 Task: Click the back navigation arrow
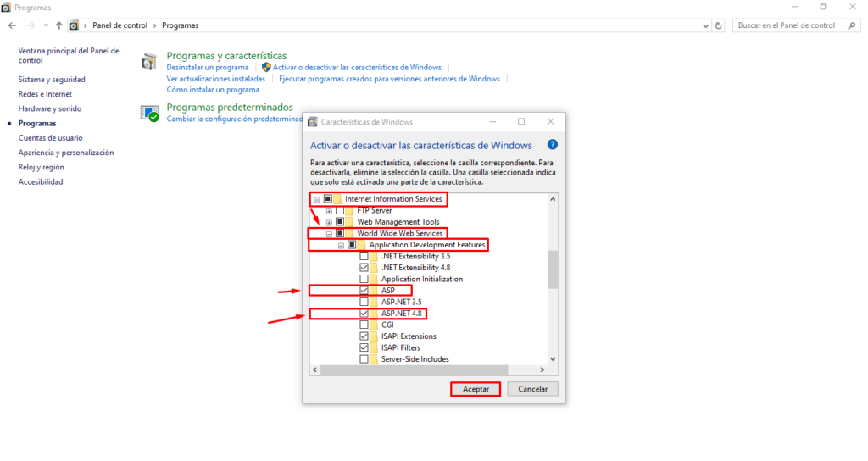[12, 25]
